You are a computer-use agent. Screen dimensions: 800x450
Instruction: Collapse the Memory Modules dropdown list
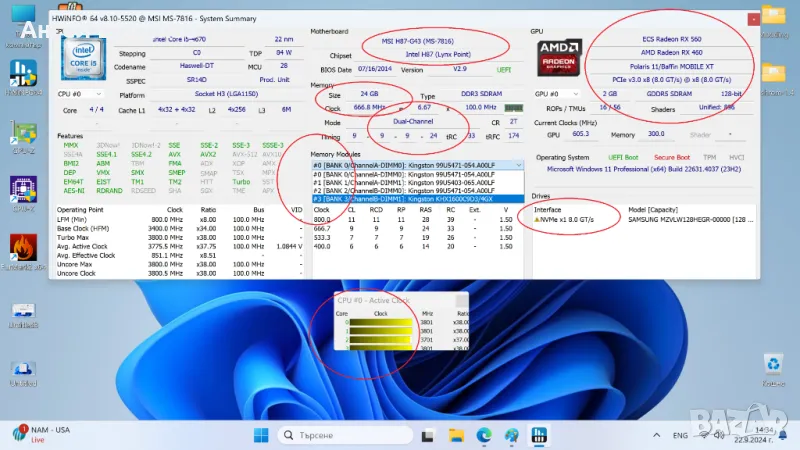(518, 165)
